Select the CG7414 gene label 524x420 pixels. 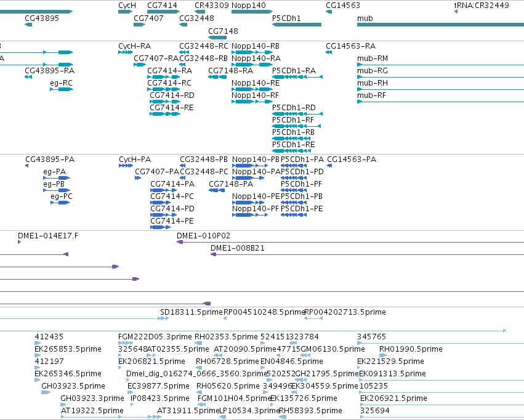click(162, 6)
